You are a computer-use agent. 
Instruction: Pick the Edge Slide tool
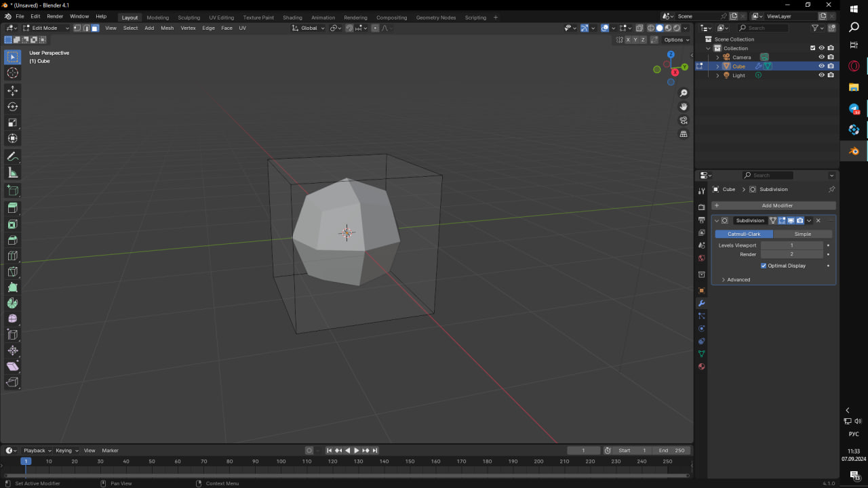click(13, 335)
